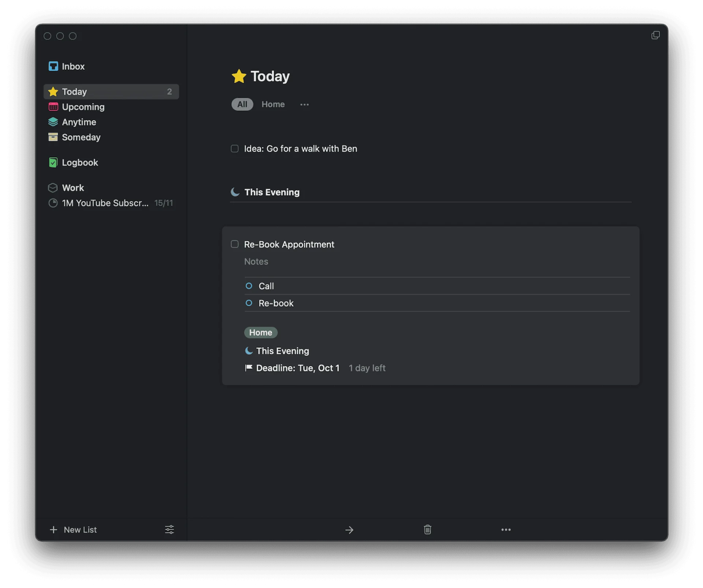Open the Inbox list
Image resolution: width=703 pixels, height=588 pixels.
73,66
